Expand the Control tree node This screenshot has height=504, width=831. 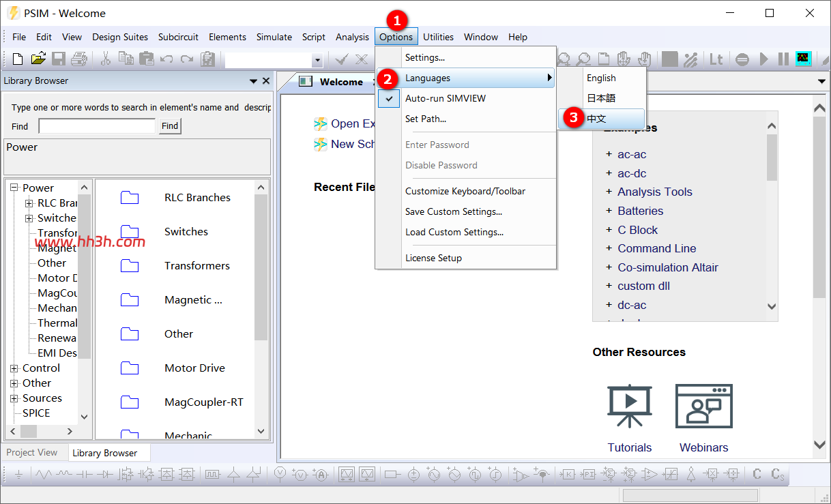(14, 368)
